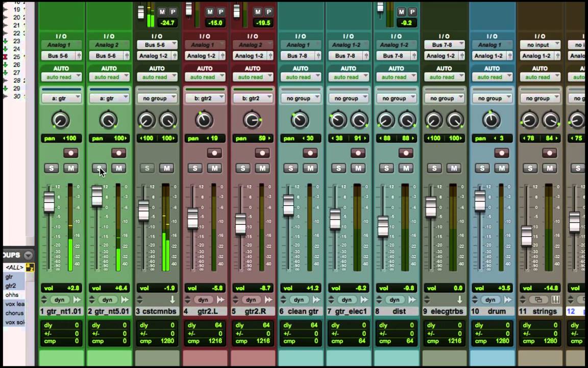
Task: Mute the cstcmnbs track
Action: coord(166,168)
